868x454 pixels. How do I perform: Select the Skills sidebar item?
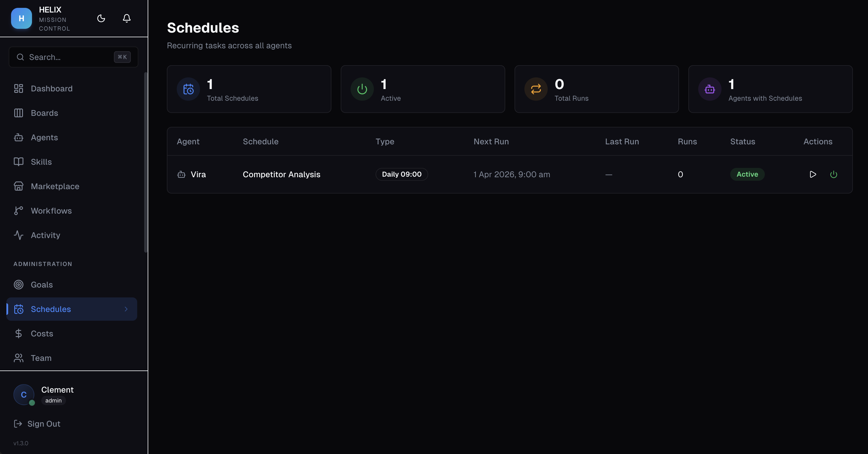(41, 162)
